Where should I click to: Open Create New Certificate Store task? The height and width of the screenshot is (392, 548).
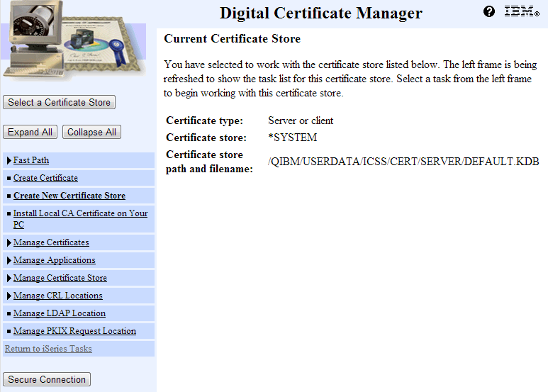69,196
